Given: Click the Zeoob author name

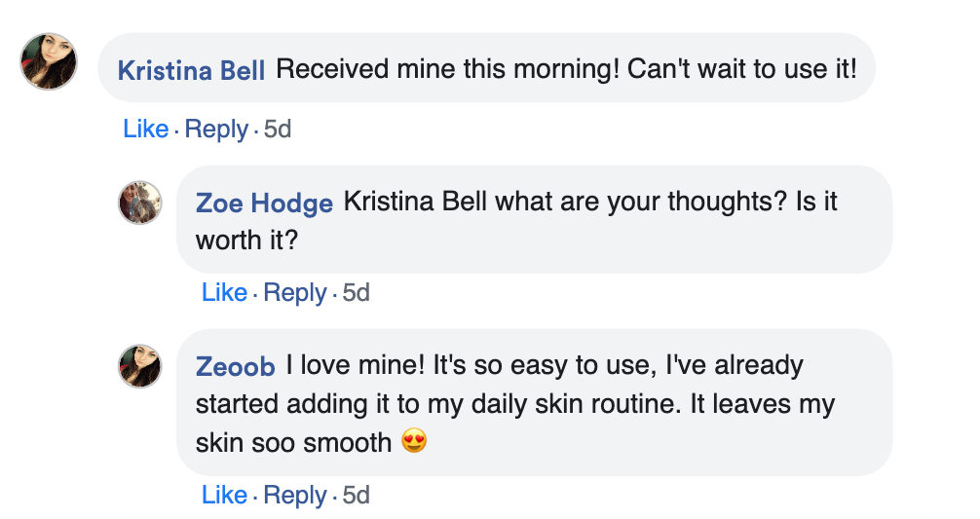Looking at the screenshot, I should coord(236,366).
